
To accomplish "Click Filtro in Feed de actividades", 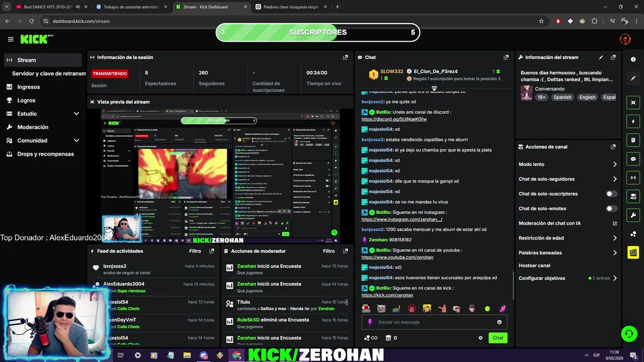I will [x=195, y=251].
